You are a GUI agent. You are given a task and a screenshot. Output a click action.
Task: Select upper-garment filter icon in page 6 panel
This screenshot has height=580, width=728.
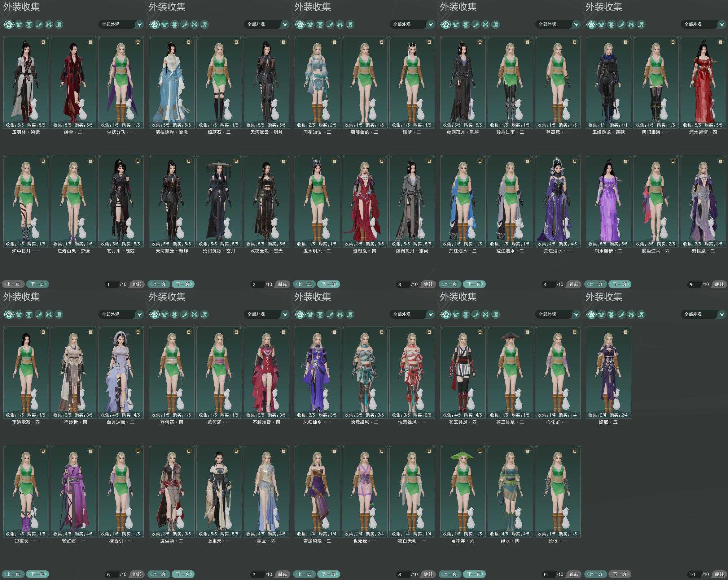[x=19, y=314]
